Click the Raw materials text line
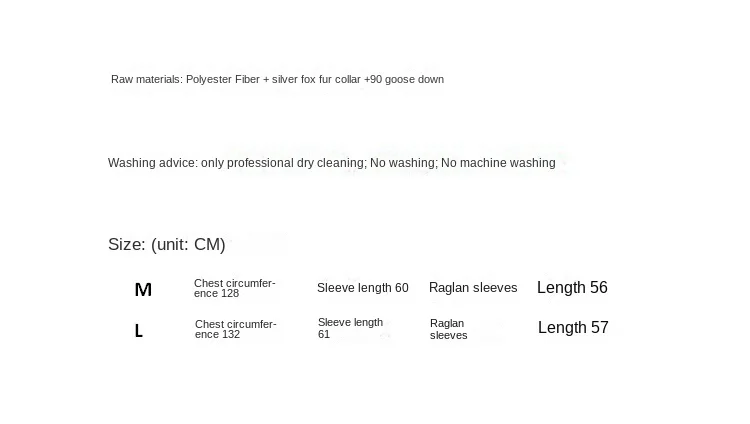This screenshot has height=424, width=750. pos(277,79)
